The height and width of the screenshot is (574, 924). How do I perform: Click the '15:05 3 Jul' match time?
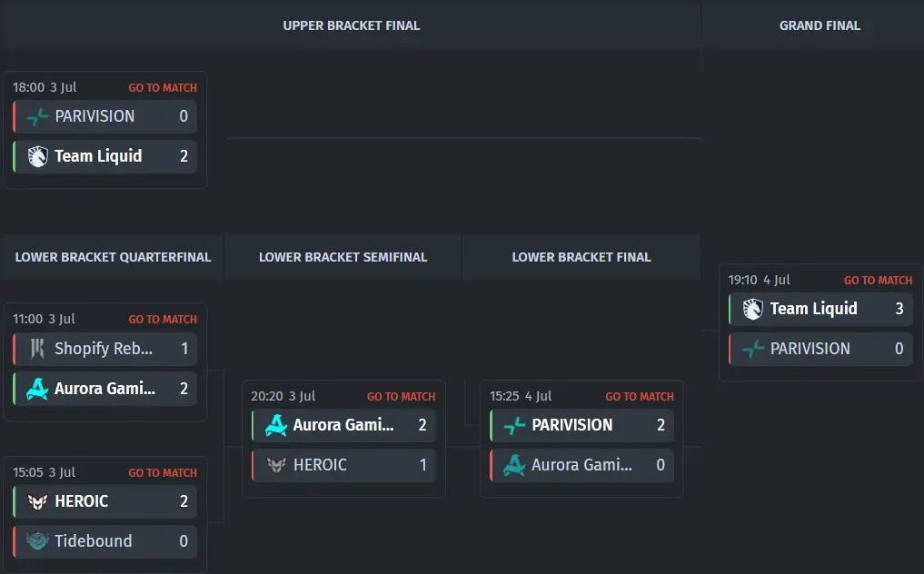pyautogui.click(x=45, y=473)
